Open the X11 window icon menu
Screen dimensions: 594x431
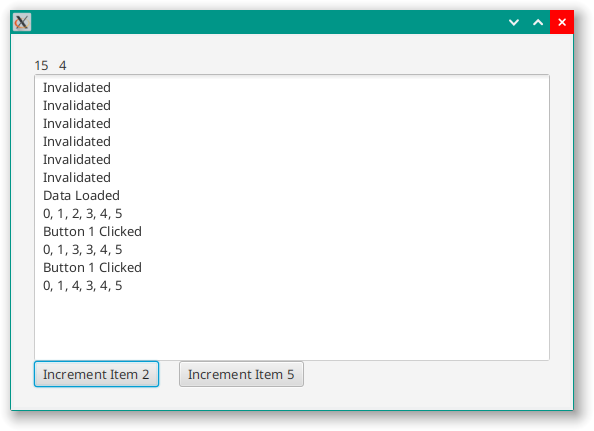[22, 22]
